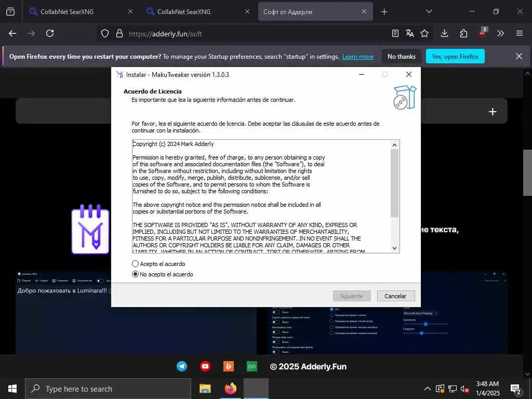Click the installer taskbar button
Image resolution: width=532 pixels, height=399 pixels.
coord(256,389)
